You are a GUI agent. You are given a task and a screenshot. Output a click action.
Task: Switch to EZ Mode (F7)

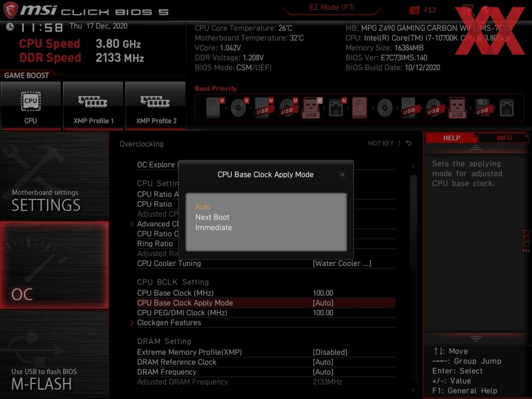click(x=332, y=7)
